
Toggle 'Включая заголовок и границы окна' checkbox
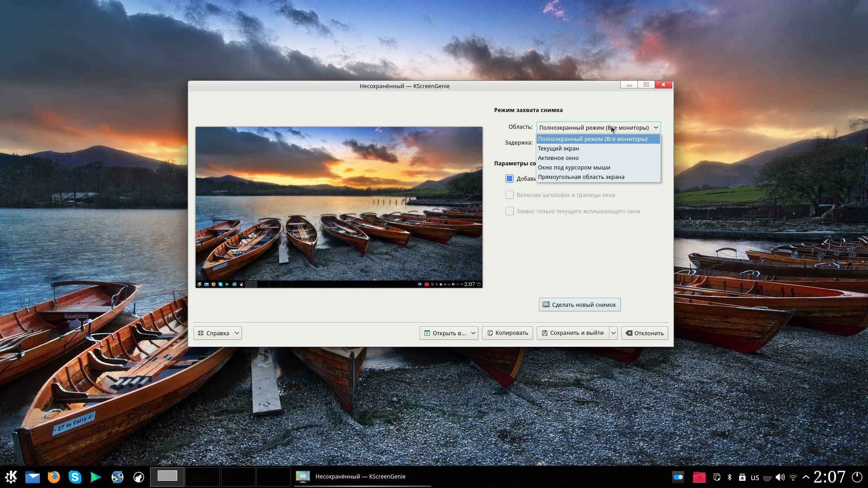pos(509,195)
